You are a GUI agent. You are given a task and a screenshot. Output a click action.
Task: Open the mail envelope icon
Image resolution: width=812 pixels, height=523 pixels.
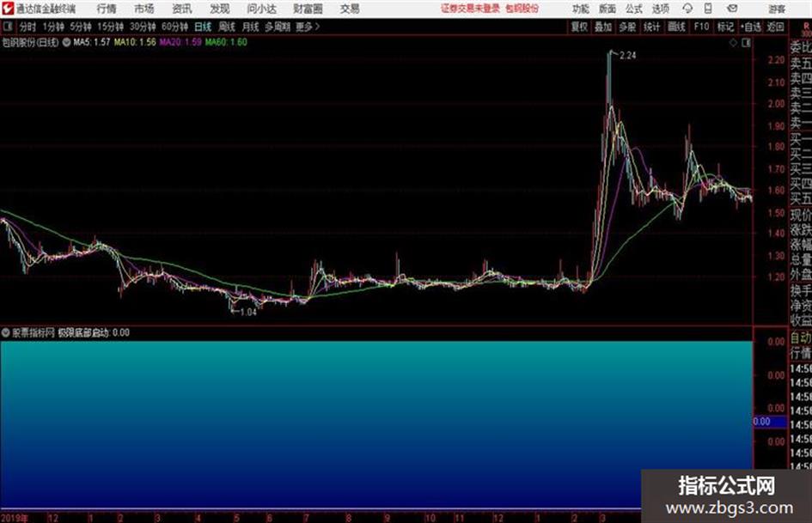point(732,9)
